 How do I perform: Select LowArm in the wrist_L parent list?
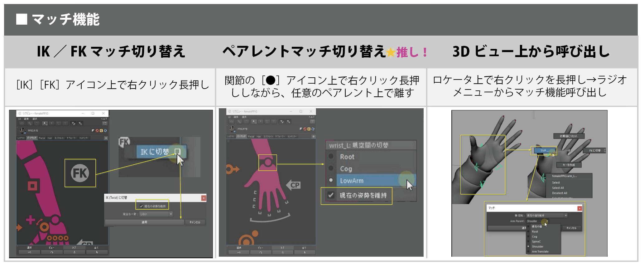pyautogui.click(x=352, y=181)
